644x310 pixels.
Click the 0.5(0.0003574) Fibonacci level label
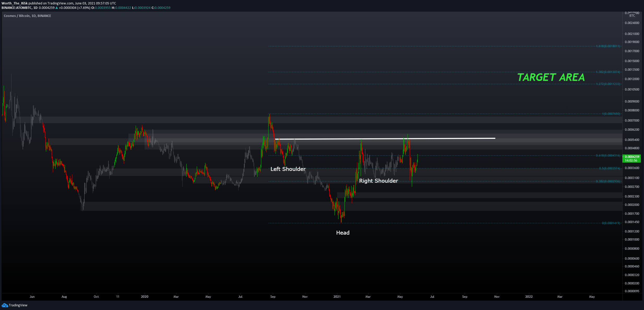pyautogui.click(x=610, y=168)
